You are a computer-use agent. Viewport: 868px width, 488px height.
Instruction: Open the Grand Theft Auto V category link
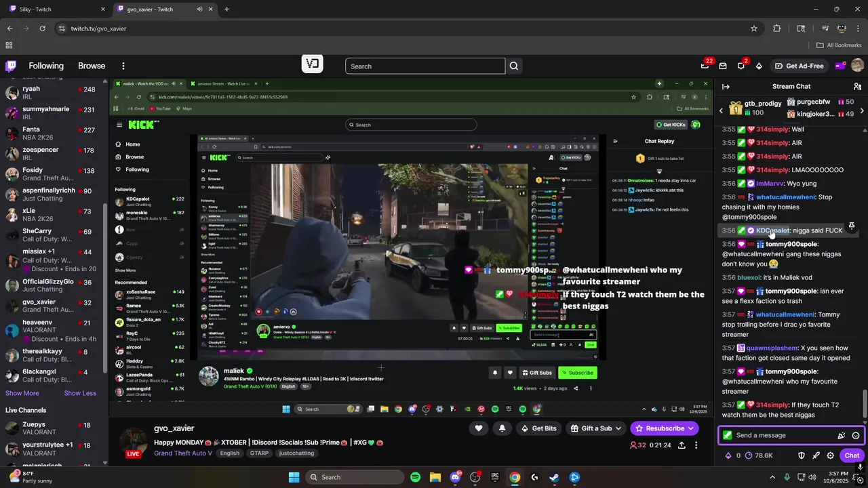pos(183,453)
